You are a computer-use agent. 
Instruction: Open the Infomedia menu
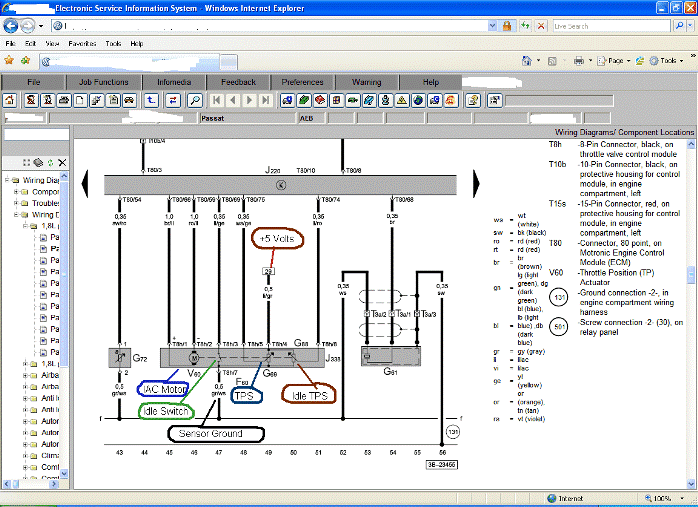pos(174,82)
